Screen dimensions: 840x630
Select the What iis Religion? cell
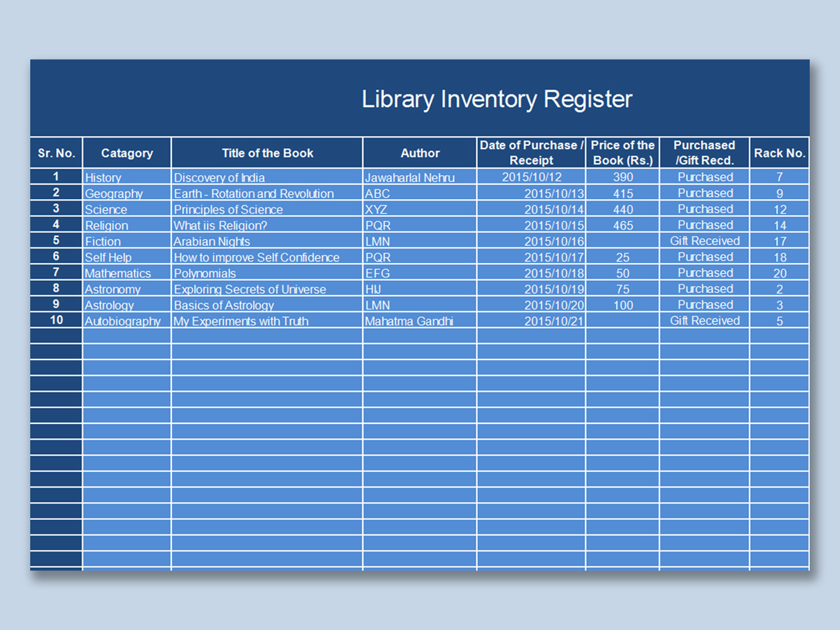pos(267,225)
